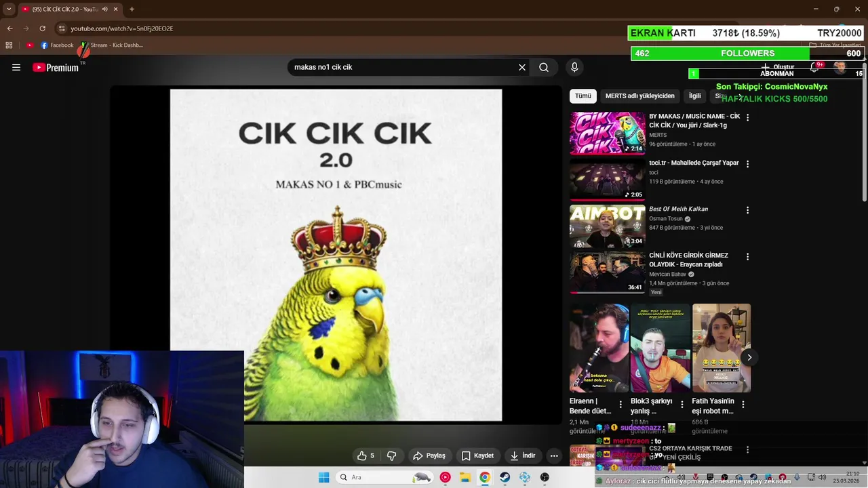Open the Elraenn Bende düet Short
The height and width of the screenshot is (488, 868).
point(599,348)
